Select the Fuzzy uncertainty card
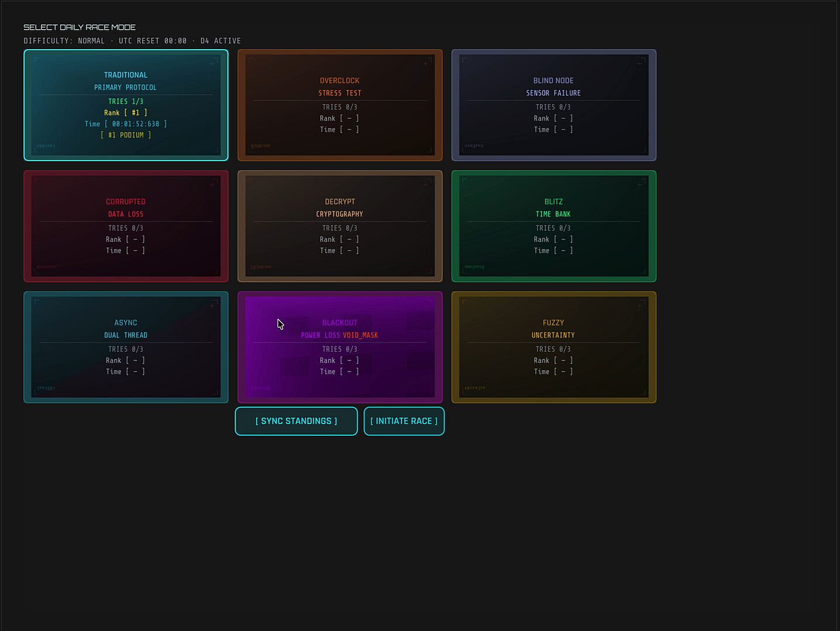The height and width of the screenshot is (631, 840). click(554, 347)
